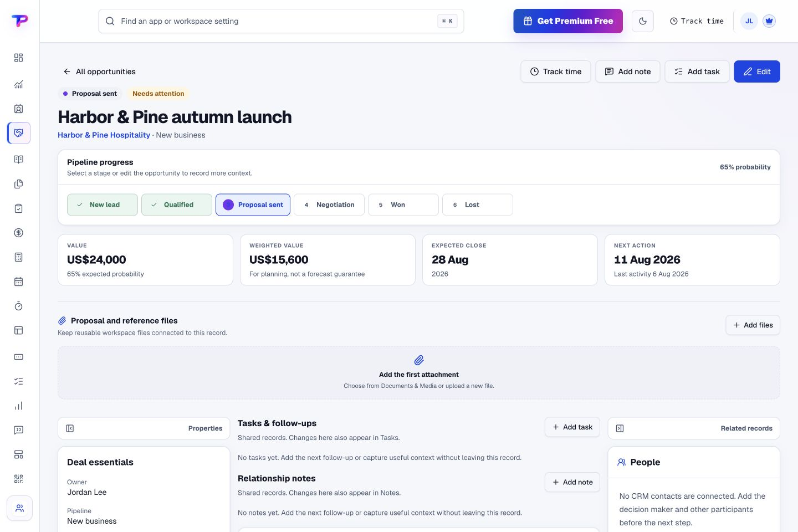Select the Won pipeline stage
The height and width of the screenshot is (532, 798).
(403, 204)
